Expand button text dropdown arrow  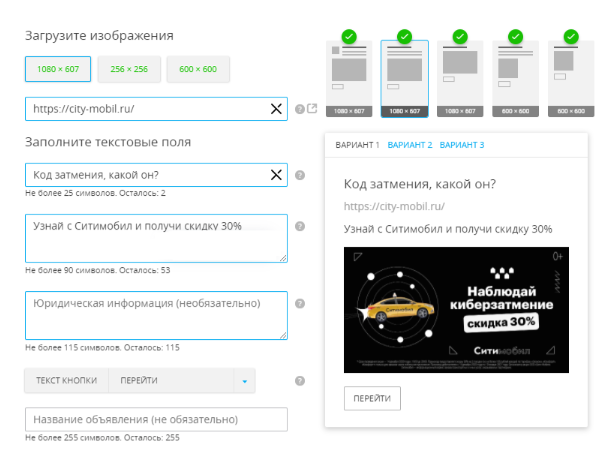[x=243, y=381]
